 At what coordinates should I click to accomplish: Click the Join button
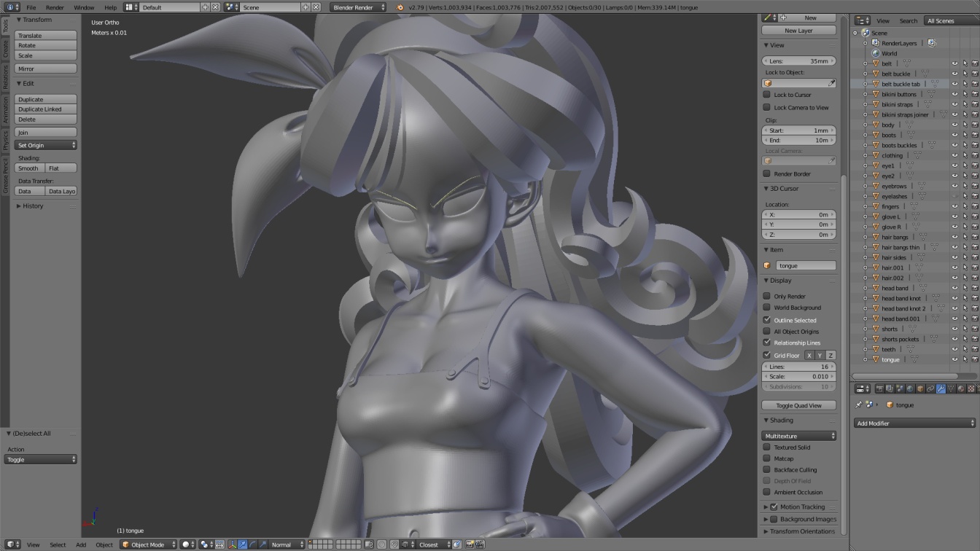(46, 132)
